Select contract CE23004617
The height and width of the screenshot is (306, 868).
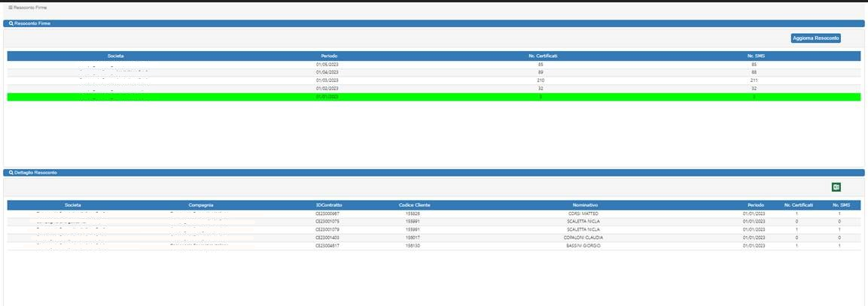pos(327,246)
